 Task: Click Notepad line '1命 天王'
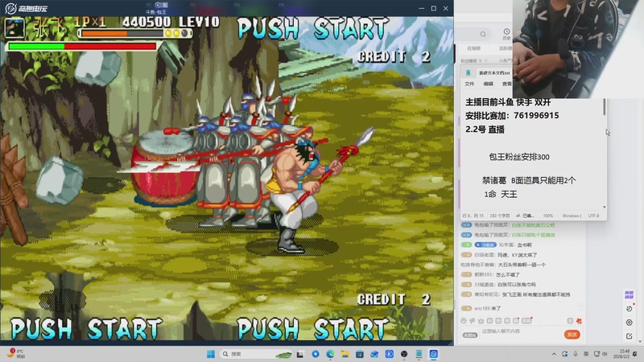[x=500, y=194]
